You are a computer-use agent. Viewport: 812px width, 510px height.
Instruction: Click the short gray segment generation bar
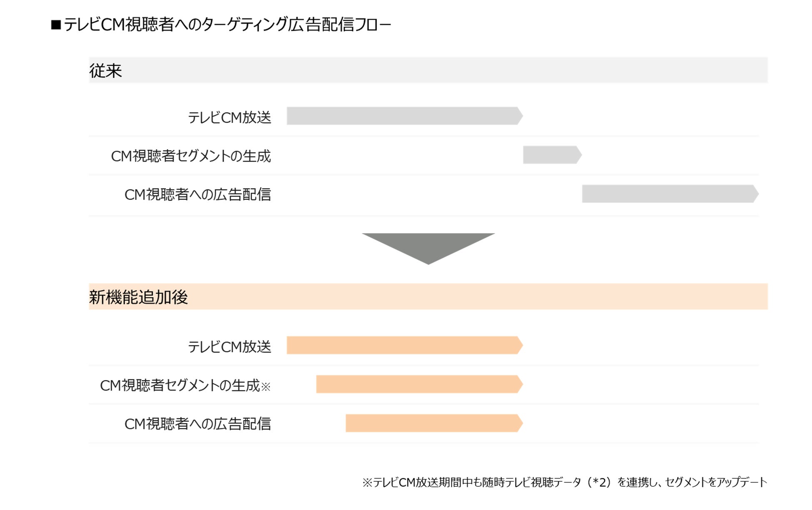tap(551, 155)
